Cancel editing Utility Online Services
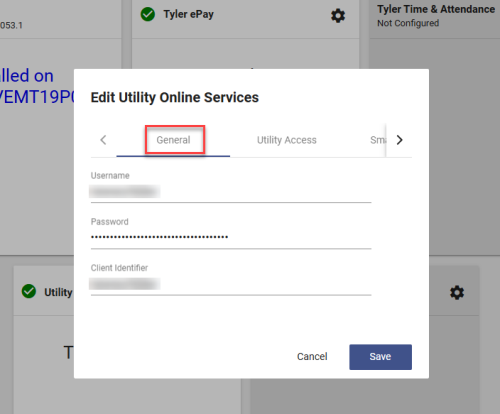This screenshot has width=500, height=414. tap(312, 357)
